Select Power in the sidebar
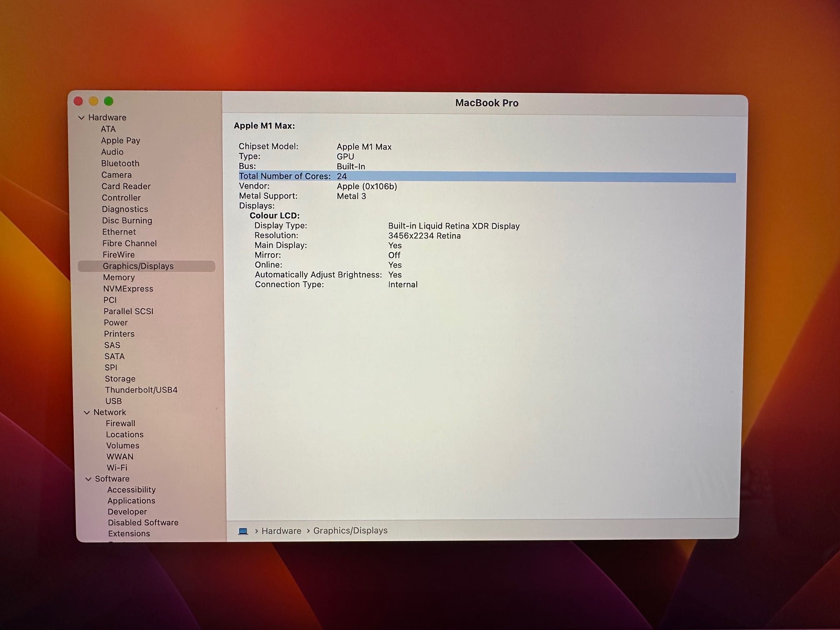The width and height of the screenshot is (840, 630). click(x=116, y=322)
